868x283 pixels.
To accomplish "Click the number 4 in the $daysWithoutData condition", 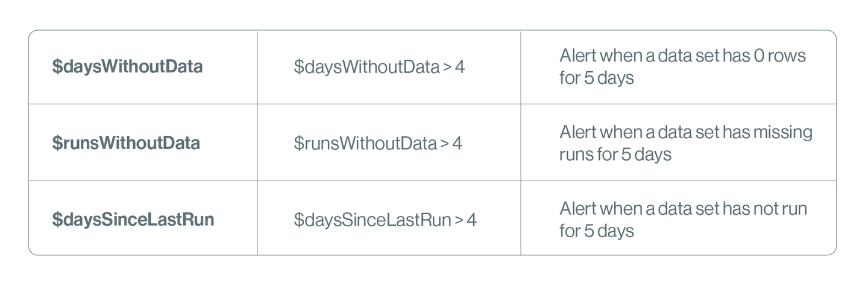I will click(460, 67).
